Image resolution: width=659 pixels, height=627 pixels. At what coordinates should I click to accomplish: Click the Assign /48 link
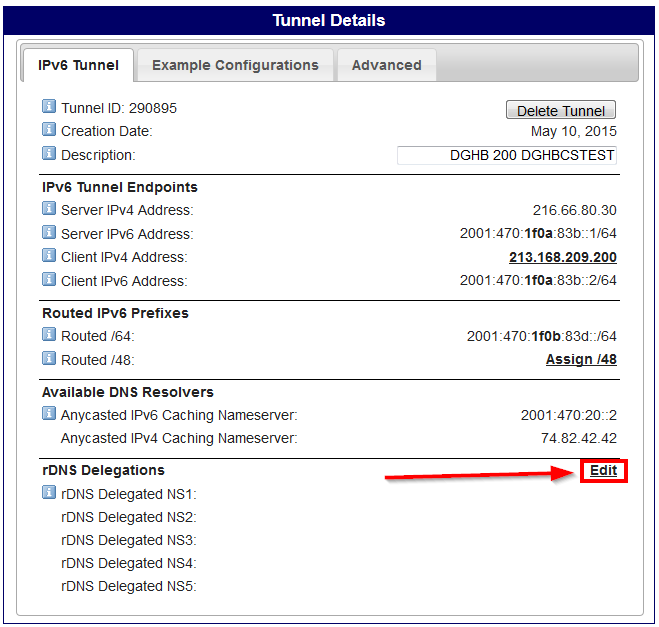[581, 360]
